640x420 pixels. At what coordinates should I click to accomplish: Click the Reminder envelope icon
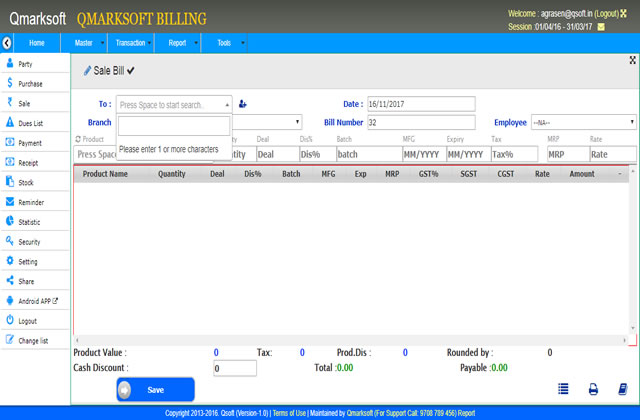coord(10,201)
